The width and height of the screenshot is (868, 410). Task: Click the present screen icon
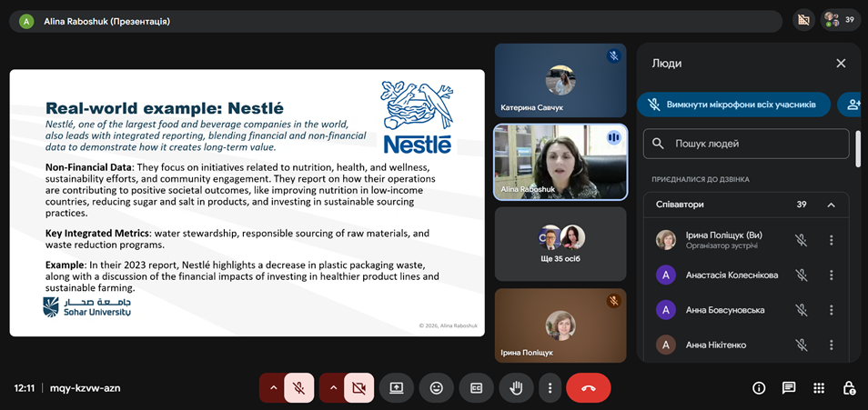[x=396, y=388]
